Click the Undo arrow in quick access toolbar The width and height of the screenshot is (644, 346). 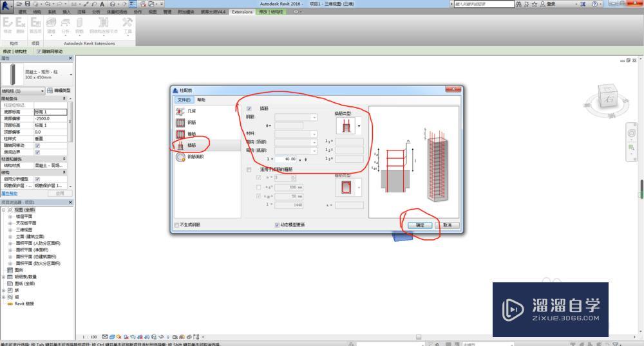coord(48,4)
